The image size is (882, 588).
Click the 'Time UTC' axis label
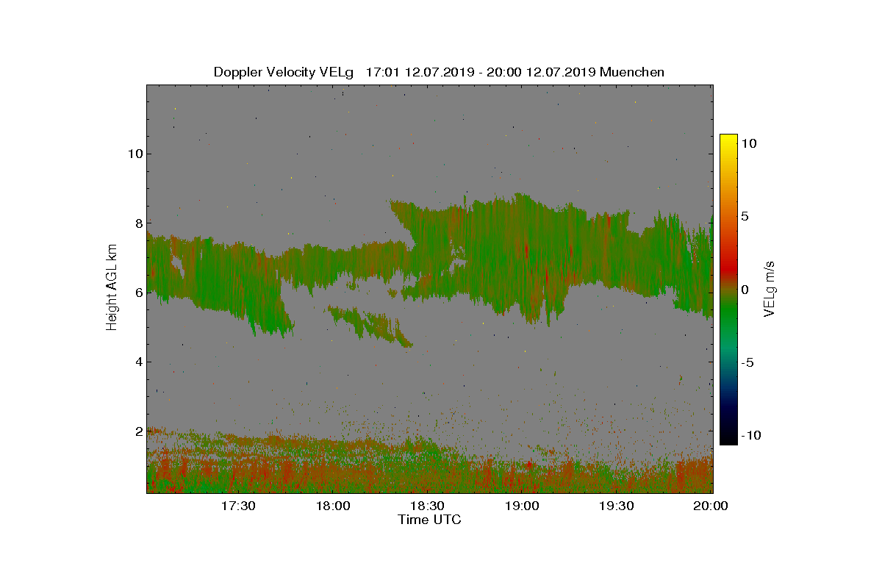(429, 520)
